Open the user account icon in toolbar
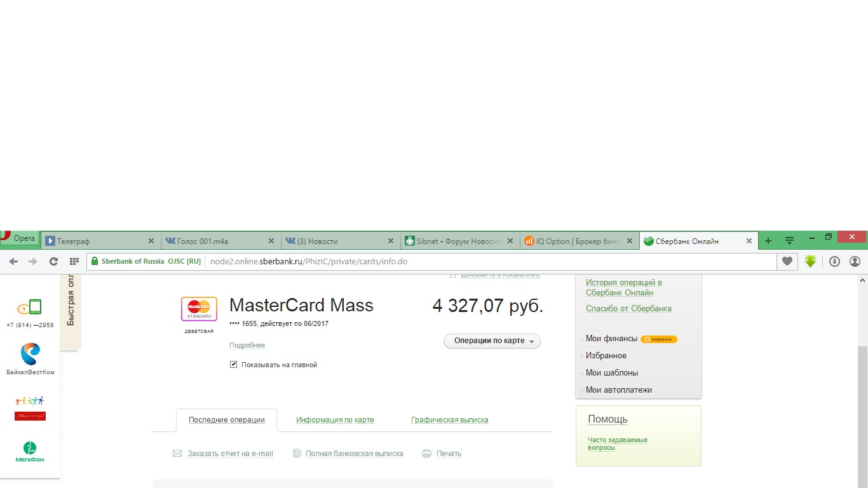Viewport: 868px width, 488px height. tap(855, 261)
